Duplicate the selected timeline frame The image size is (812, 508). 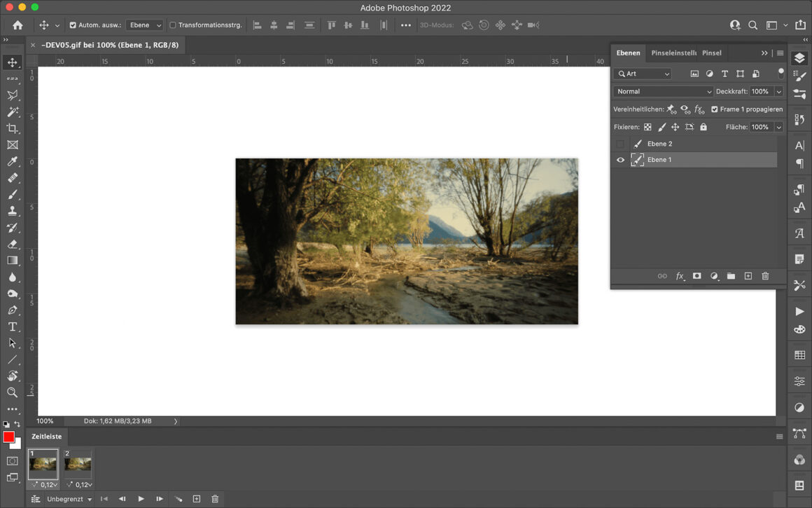click(x=197, y=499)
